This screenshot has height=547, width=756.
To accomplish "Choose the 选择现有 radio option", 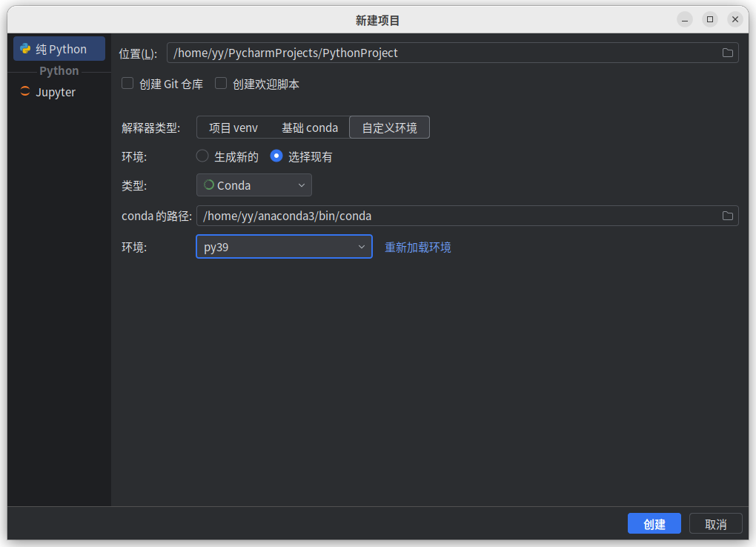I will coord(276,156).
